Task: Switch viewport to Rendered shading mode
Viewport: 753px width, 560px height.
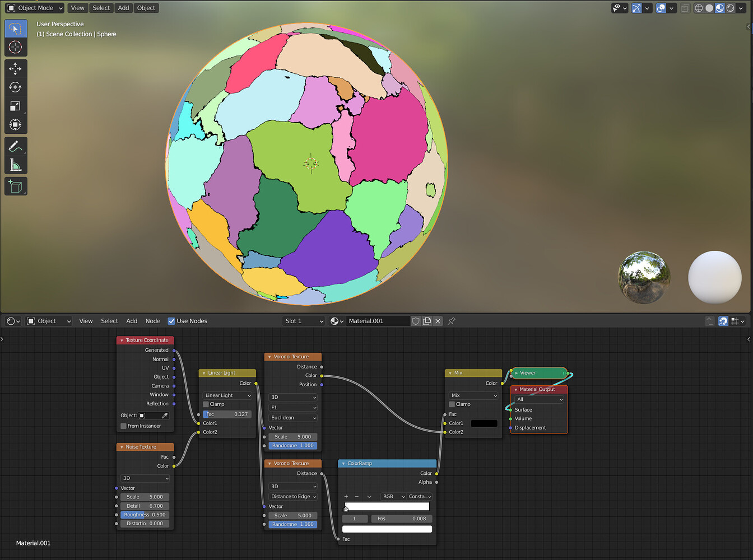Action: 731,8
